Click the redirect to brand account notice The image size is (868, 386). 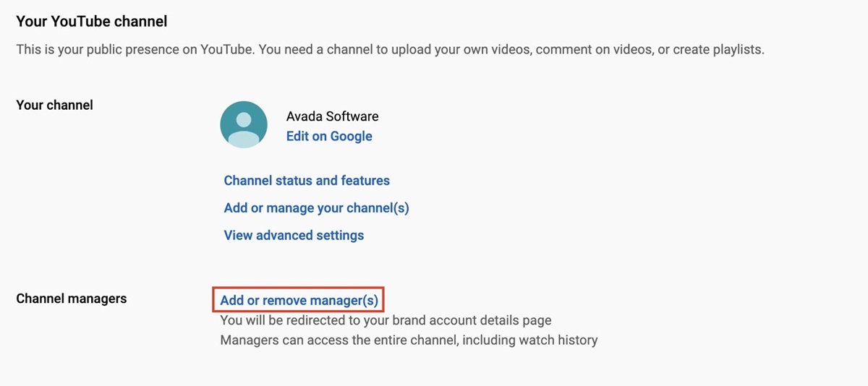click(386, 320)
